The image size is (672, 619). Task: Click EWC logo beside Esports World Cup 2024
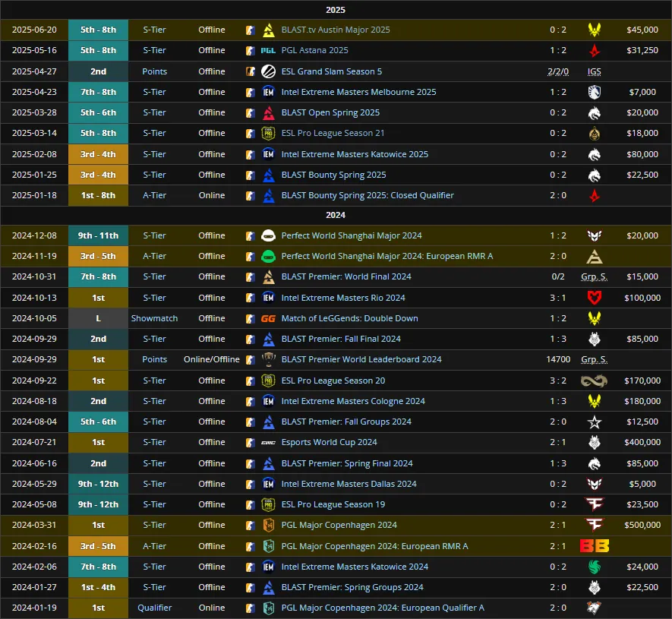(x=268, y=442)
